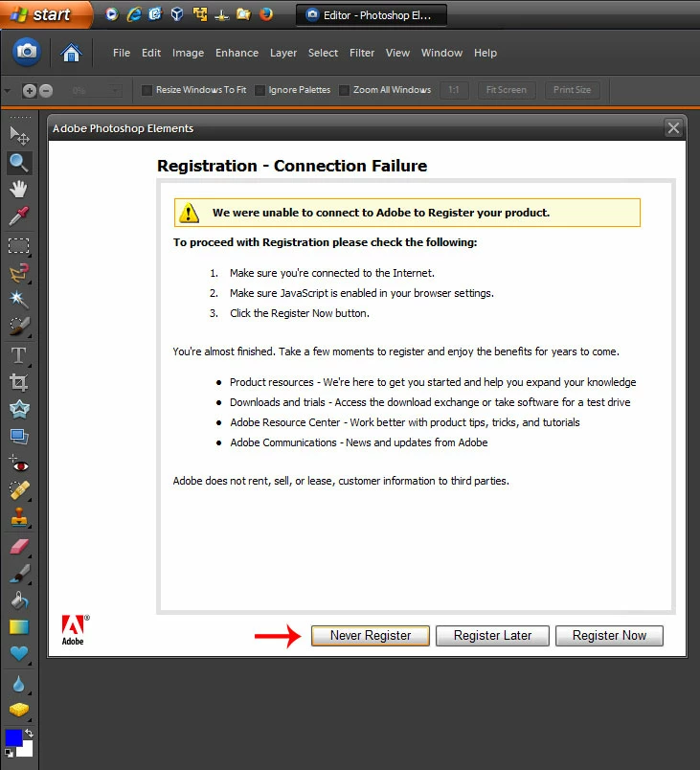Screen dimensions: 700x770
Task: Select the Brush tool
Action: pyautogui.click(x=19, y=574)
